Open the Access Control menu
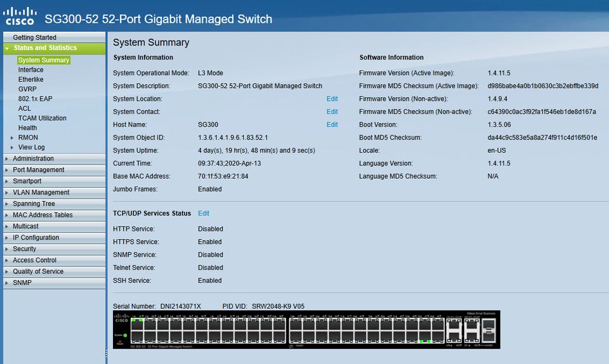609x364 pixels. [54, 260]
